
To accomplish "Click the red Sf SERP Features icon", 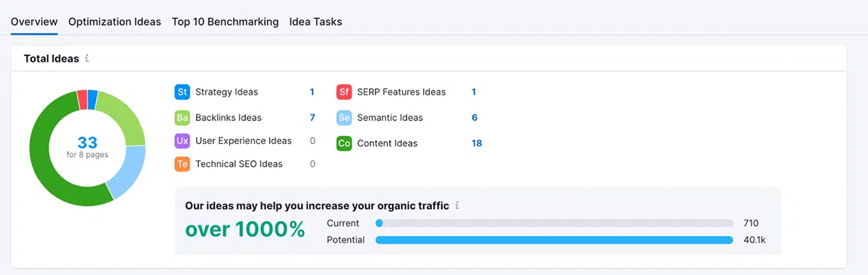I will [344, 92].
